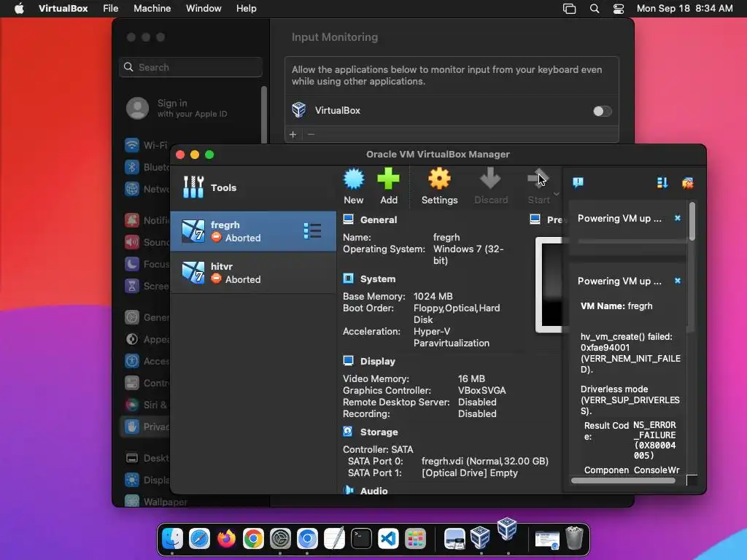Click the Search field in System Settings
The image size is (747, 560).
click(x=190, y=67)
